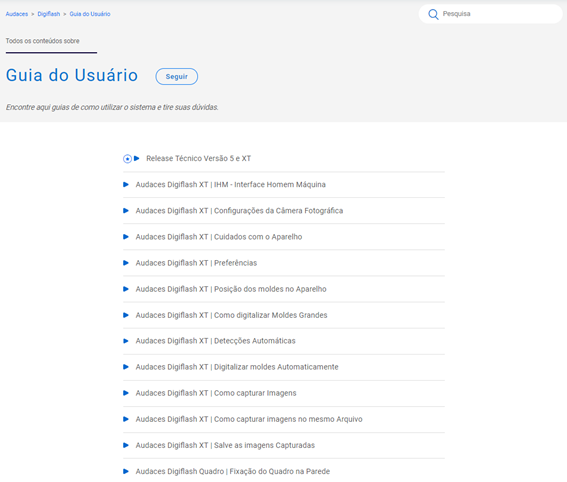Go to Audaces breadcrumb link

tap(17, 14)
